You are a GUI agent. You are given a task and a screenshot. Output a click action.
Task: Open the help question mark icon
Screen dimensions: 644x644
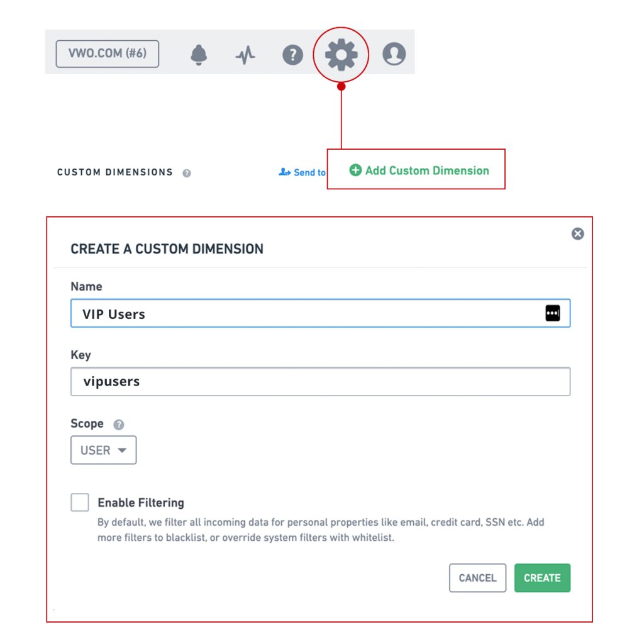[292, 54]
